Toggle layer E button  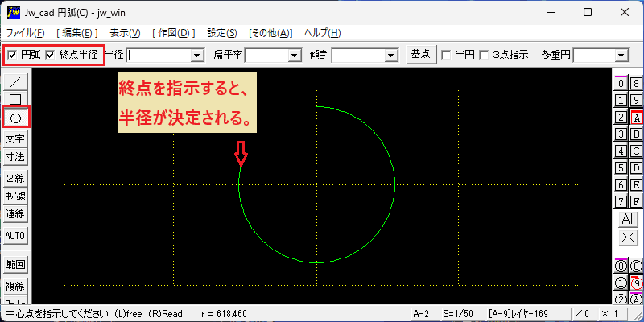[636, 185]
